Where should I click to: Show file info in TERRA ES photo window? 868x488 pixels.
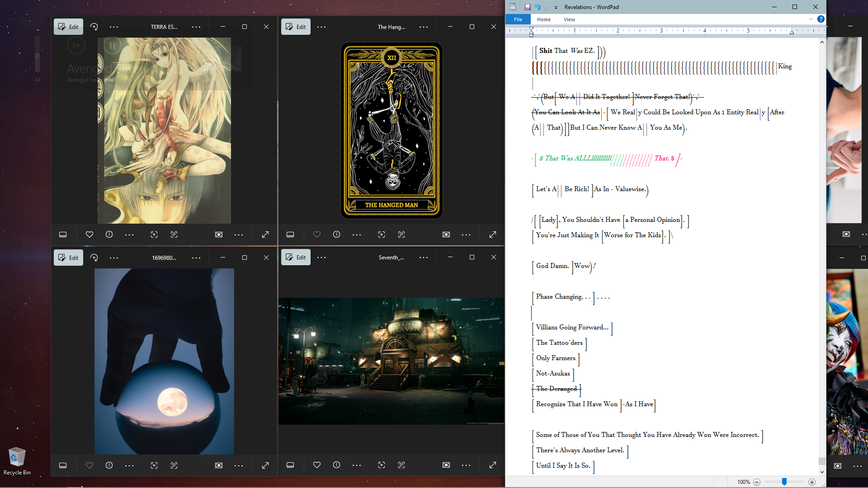tap(109, 235)
